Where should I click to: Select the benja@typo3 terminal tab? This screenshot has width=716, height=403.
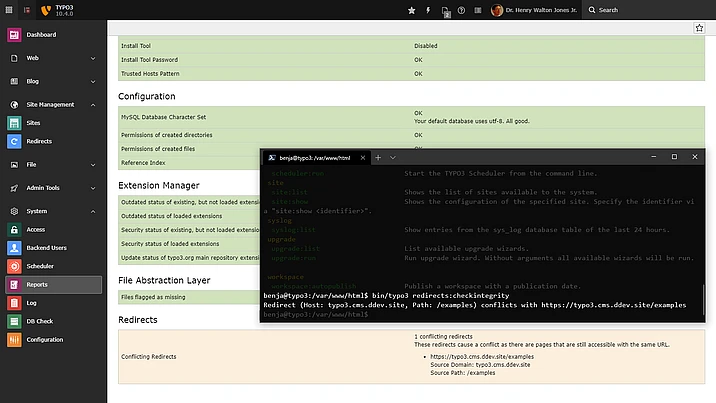[313, 158]
